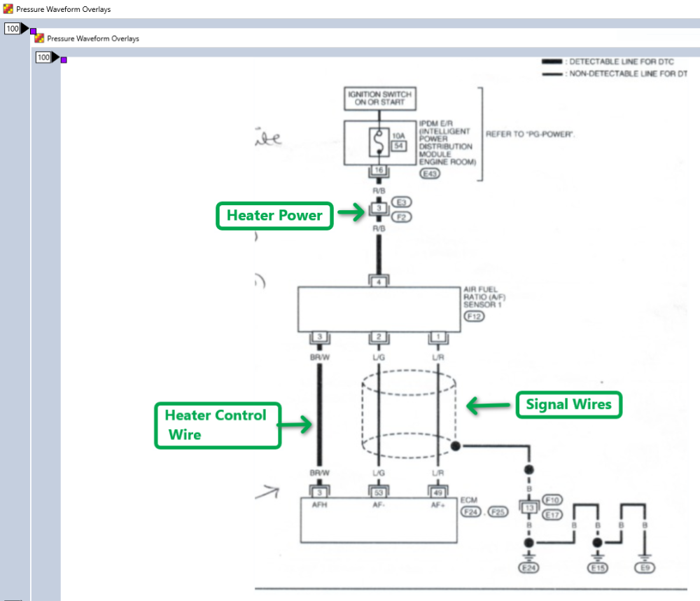700x601 pixels.
Task: Click the ECM box with AFH terminal
Action: [x=378, y=519]
